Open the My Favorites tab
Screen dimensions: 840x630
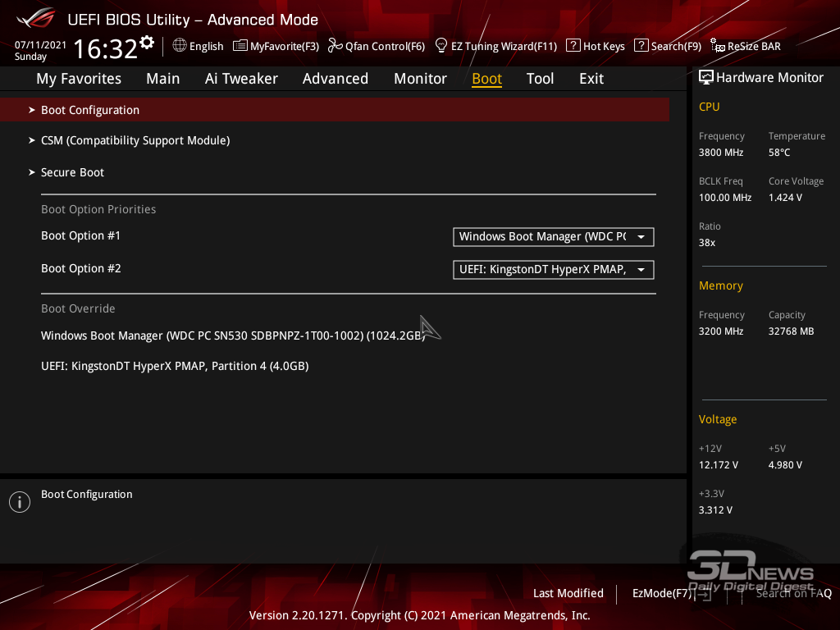tap(79, 79)
